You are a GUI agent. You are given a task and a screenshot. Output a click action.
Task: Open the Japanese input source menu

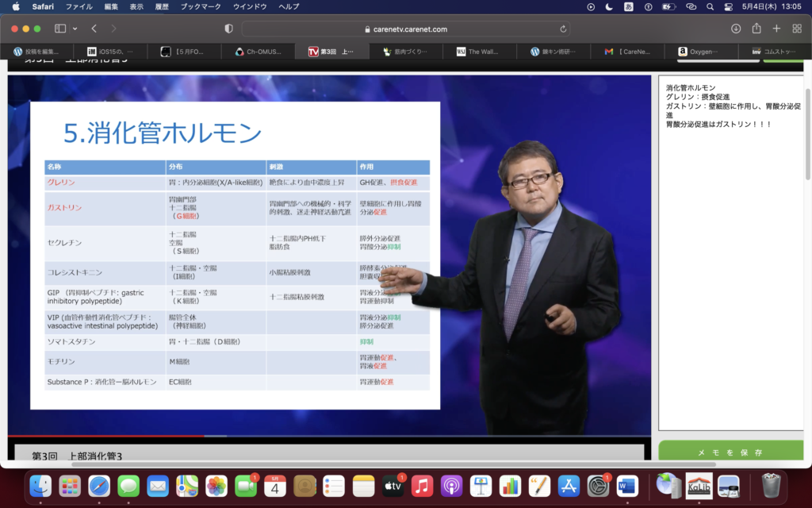pos(629,6)
